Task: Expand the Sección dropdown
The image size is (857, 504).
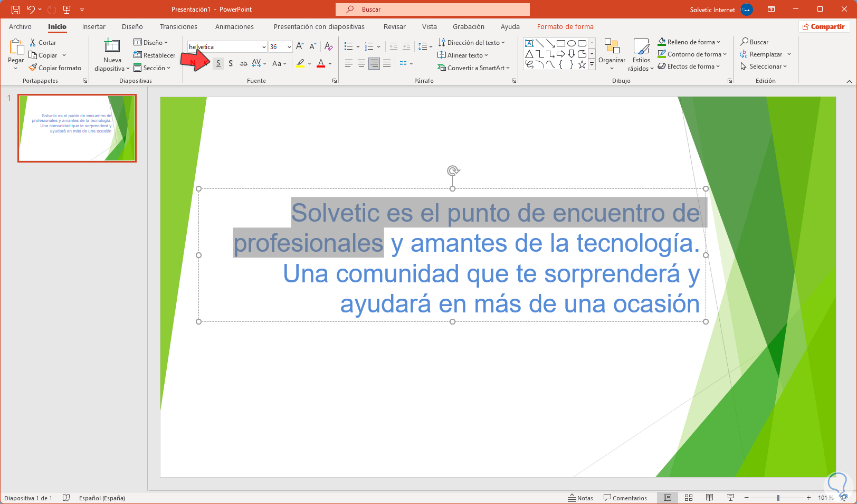Action: point(152,68)
